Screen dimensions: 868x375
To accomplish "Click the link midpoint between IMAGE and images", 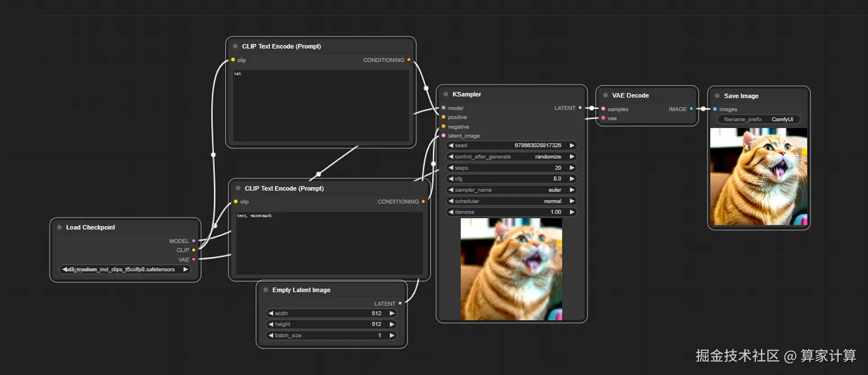I will pos(703,109).
